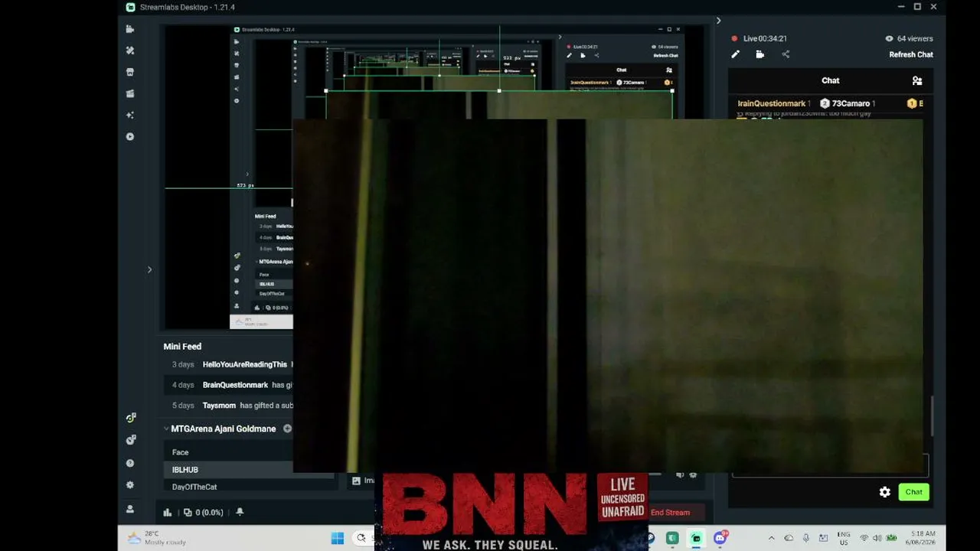Viewport: 980px width, 551px height.
Task: Open the chat users list icon
Action: [917, 80]
